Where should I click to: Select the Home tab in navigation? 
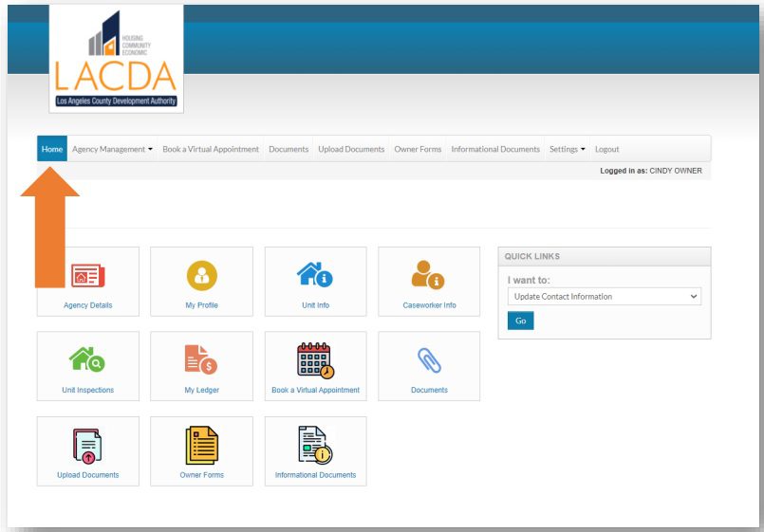point(52,150)
